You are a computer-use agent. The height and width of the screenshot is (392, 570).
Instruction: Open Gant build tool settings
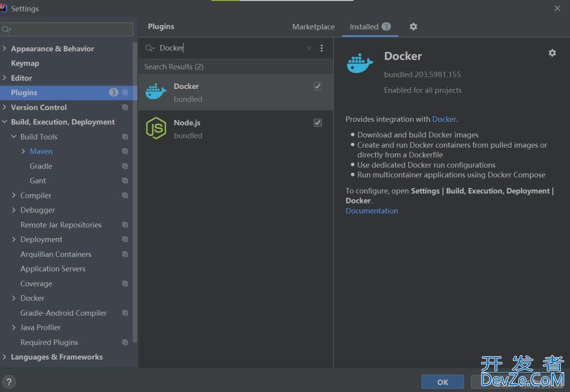coord(38,181)
